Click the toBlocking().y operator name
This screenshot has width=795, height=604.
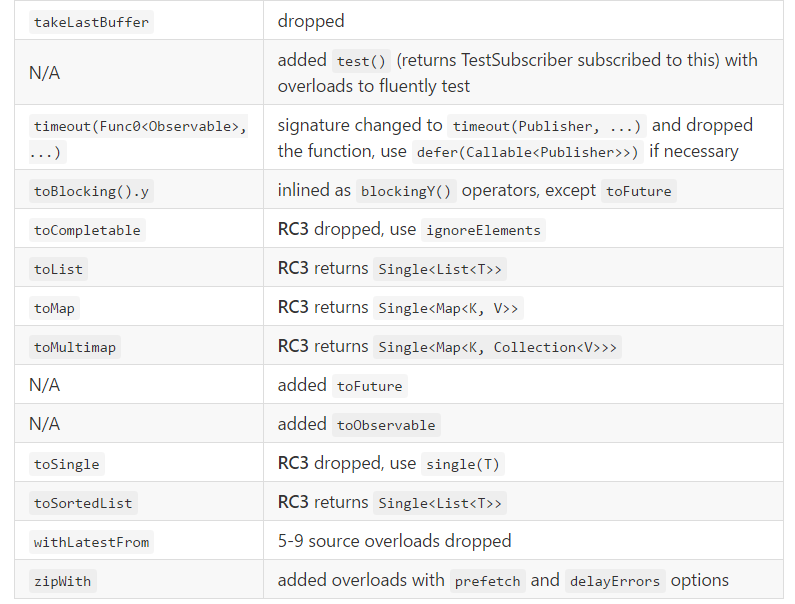(x=91, y=191)
